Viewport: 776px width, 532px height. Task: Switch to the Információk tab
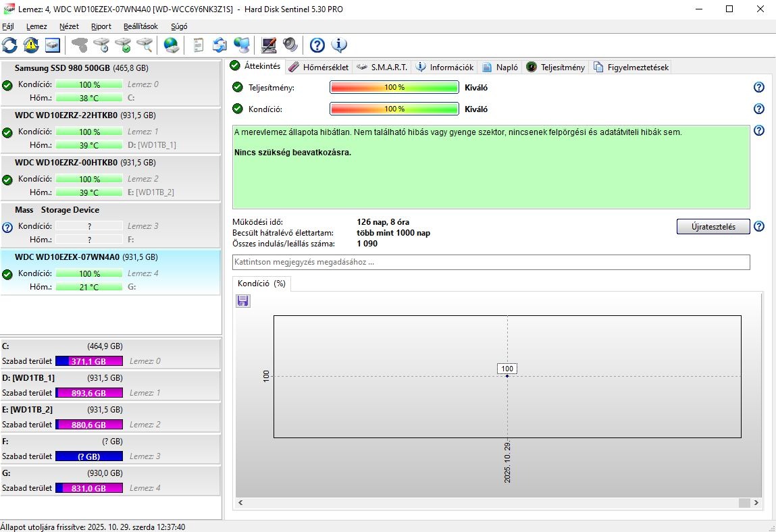coord(444,68)
